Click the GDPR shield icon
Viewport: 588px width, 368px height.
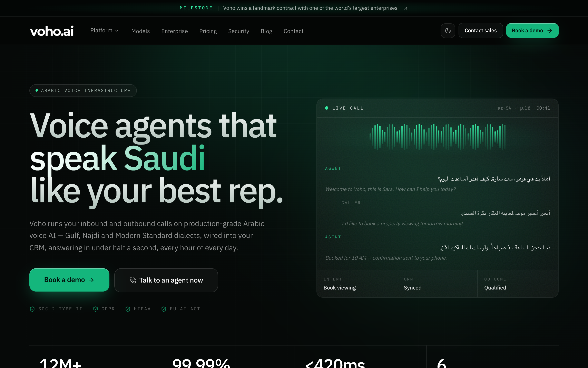click(x=96, y=309)
